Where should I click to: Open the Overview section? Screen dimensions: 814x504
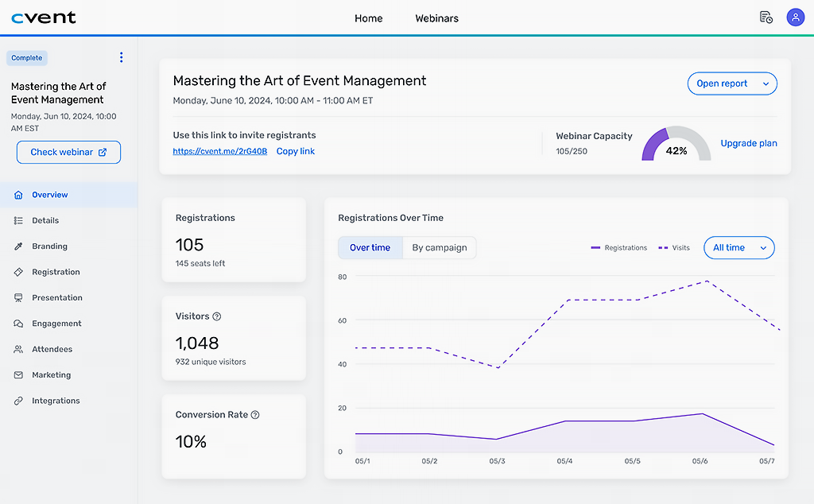[x=69, y=195]
